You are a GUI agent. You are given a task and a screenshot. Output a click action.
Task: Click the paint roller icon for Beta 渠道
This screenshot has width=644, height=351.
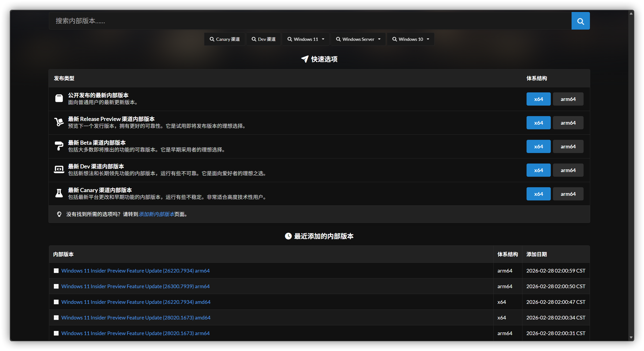click(x=59, y=146)
